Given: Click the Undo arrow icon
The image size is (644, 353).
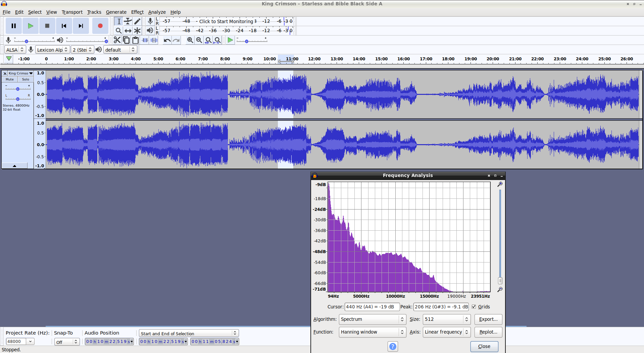Looking at the screenshot, I should click(167, 40).
